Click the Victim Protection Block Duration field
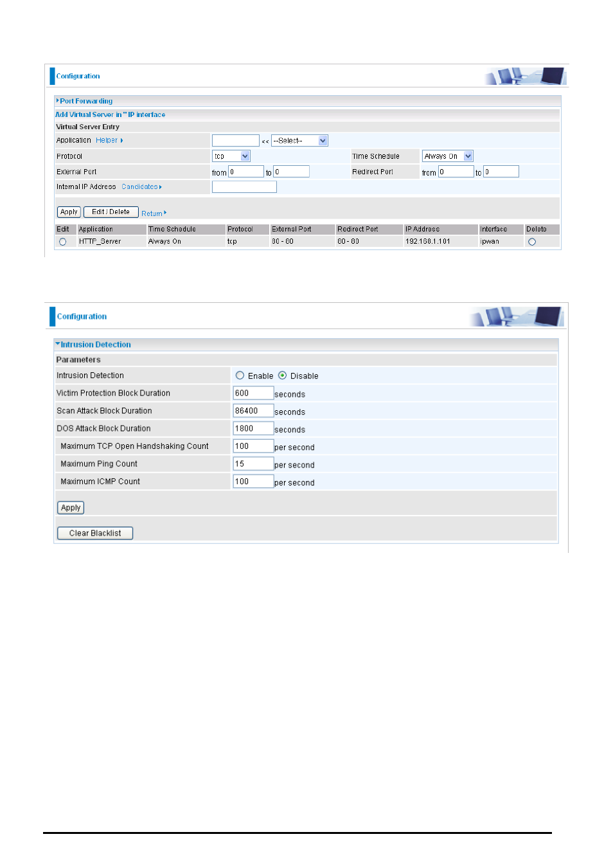Screen dimensions: 613x868 (x=253, y=393)
